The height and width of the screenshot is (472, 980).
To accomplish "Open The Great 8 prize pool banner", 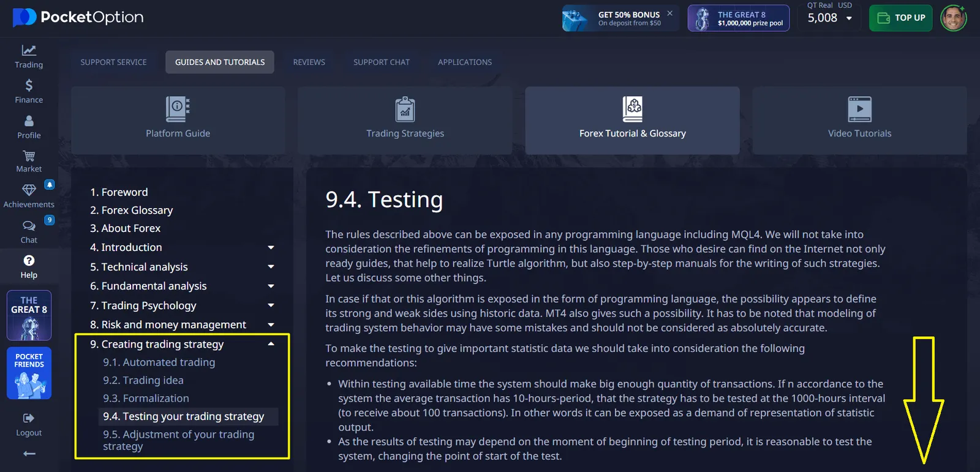I will [x=738, y=18].
